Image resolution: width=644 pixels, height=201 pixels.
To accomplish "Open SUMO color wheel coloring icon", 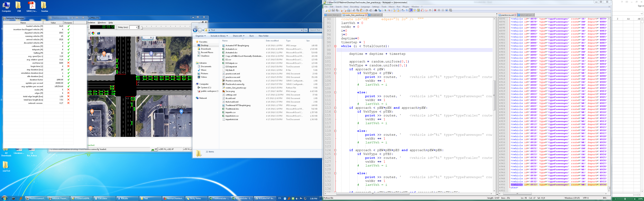I will coord(93,33).
